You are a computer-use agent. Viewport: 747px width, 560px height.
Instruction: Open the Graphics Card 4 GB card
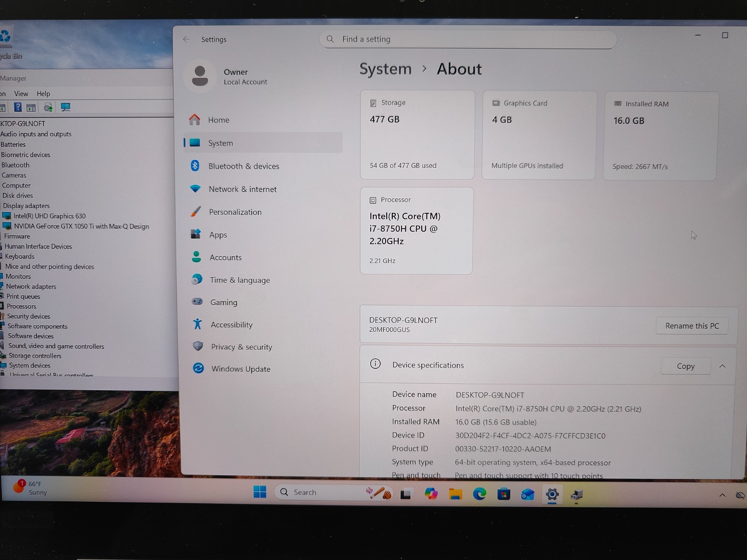pos(539,135)
